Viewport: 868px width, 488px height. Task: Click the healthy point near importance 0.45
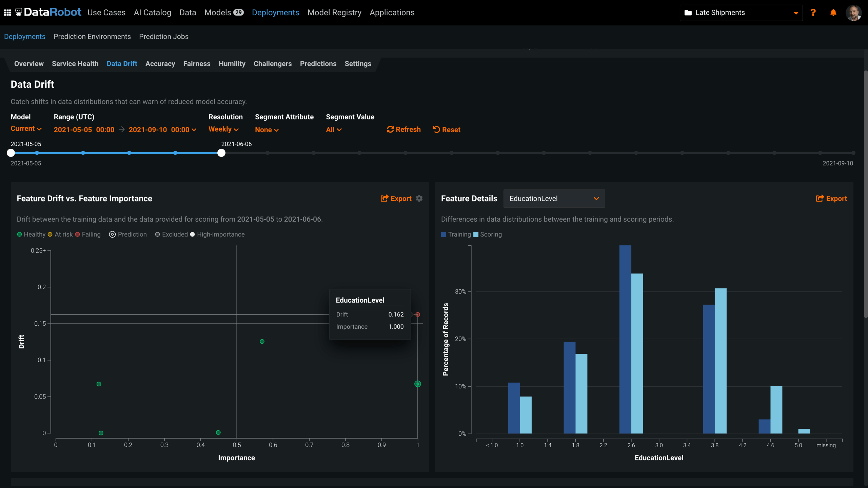coord(218,432)
